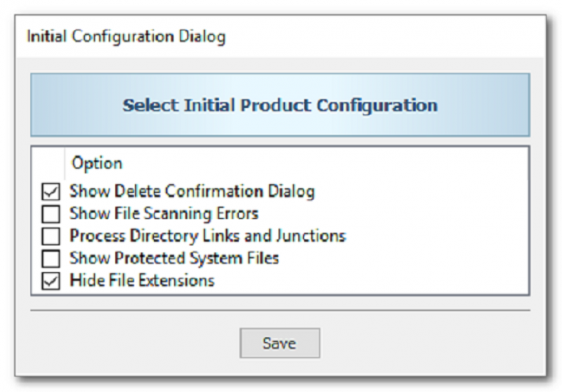Image resolution: width=562 pixels, height=392 pixels.
Task: Click the Option column header
Action: (96, 163)
